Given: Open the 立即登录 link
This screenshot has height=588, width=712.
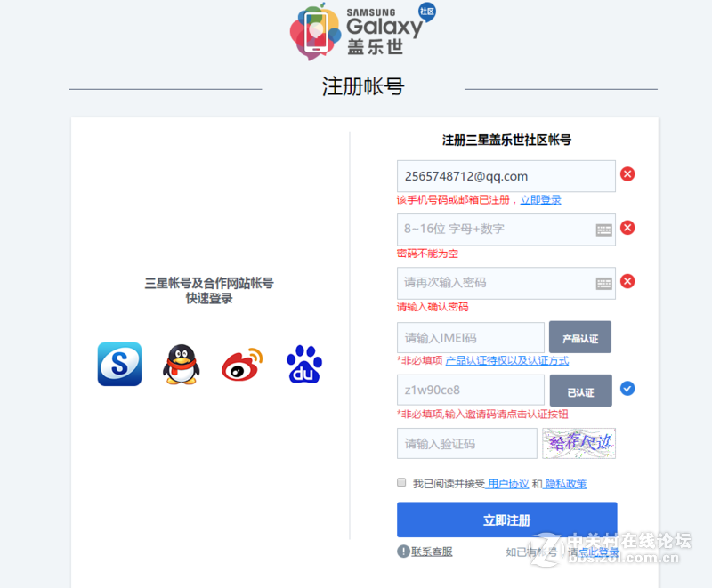Looking at the screenshot, I should (540, 199).
